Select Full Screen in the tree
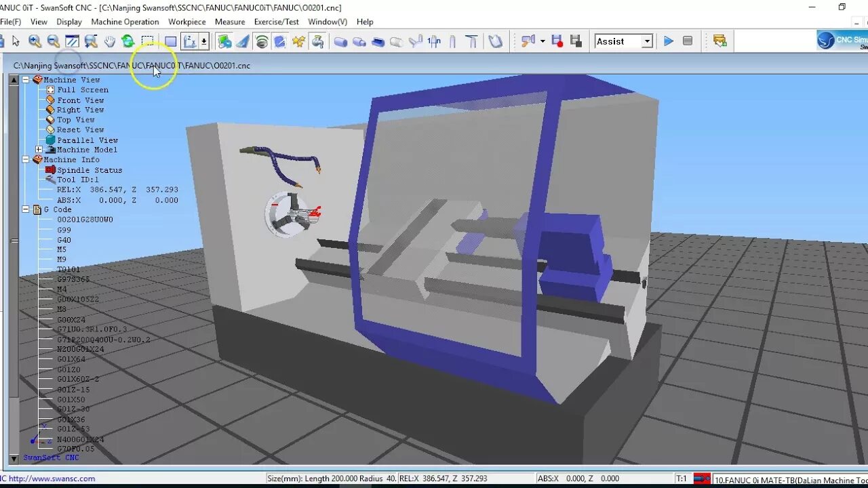The width and height of the screenshot is (868, 488). 82,89
